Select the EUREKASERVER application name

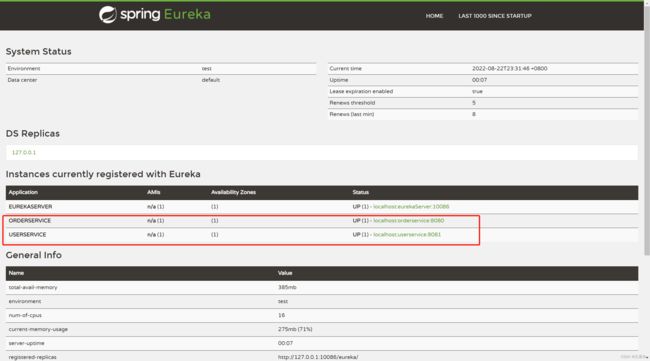[30, 206]
